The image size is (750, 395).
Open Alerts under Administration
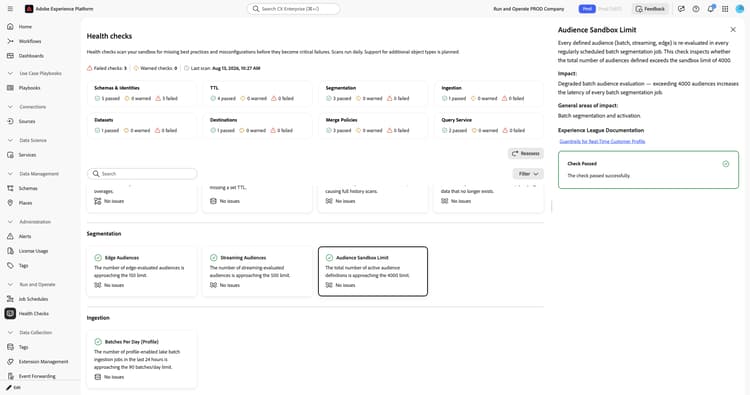pos(25,236)
